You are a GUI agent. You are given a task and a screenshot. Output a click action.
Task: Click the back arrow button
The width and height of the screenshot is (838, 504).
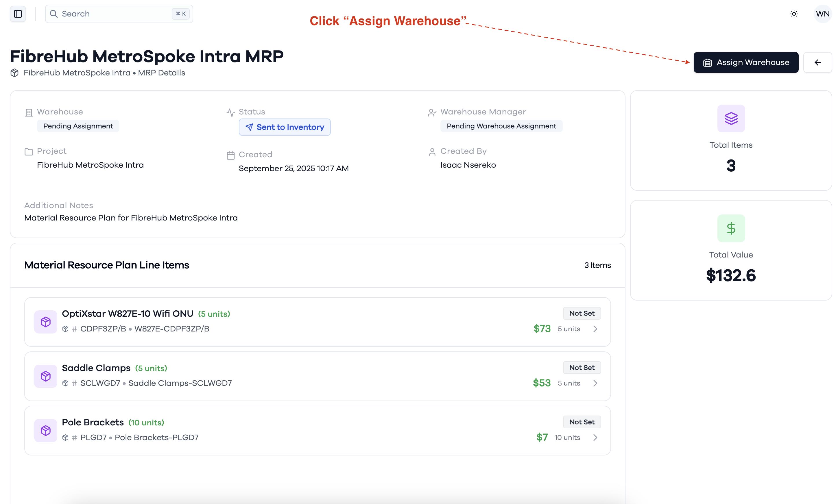[x=817, y=62]
